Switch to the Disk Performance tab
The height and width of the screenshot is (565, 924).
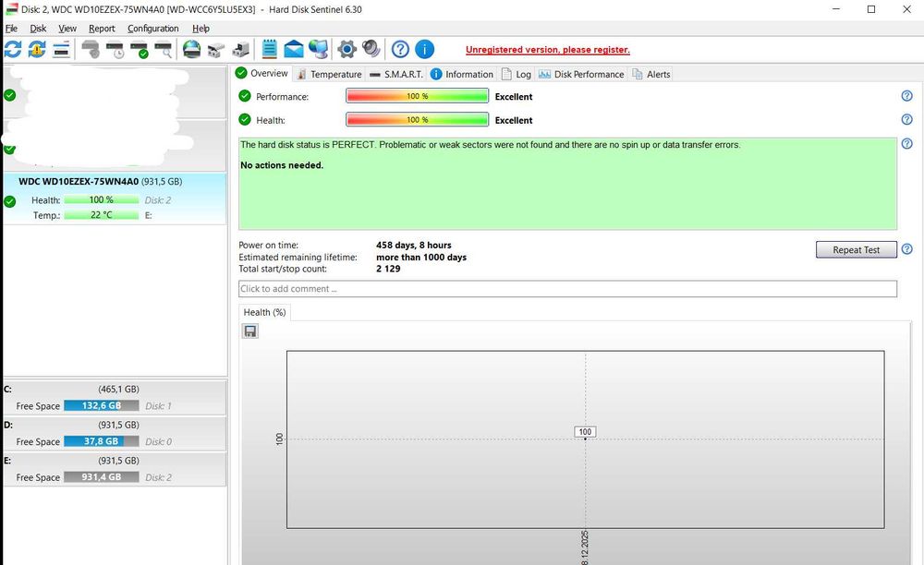tap(581, 74)
